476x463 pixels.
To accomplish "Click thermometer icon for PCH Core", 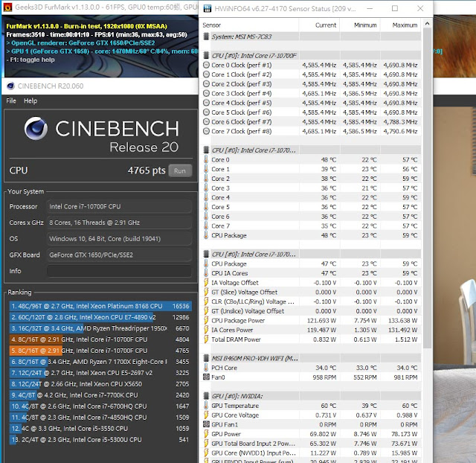I will tap(206, 368).
